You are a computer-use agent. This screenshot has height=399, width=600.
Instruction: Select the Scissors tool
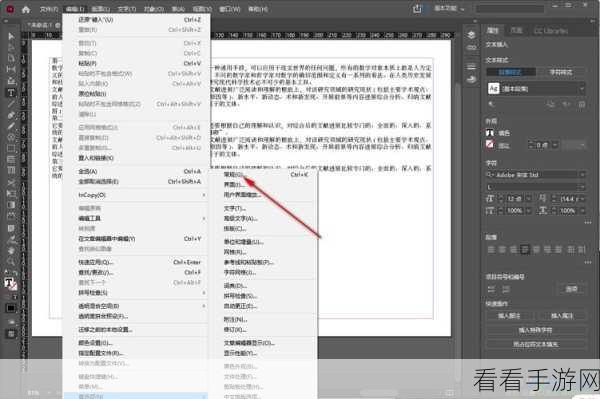(x=11, y=182)
